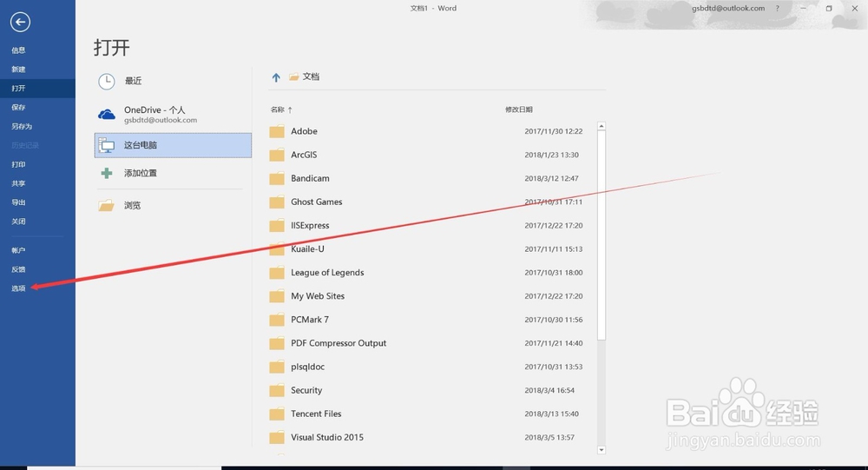Image resolution: width=868 pixels, height=470 pixels.
Task: Open the 帐户 page
Action: [x=18, y=250]
